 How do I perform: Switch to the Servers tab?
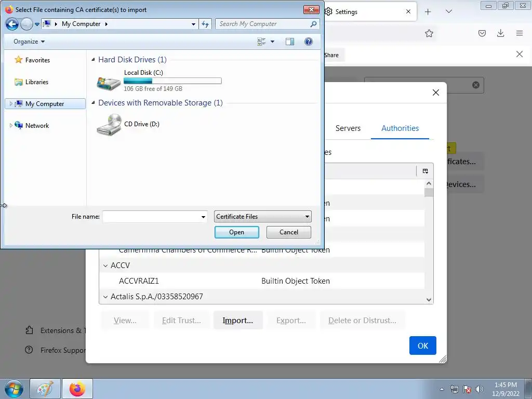pos(348,128)
